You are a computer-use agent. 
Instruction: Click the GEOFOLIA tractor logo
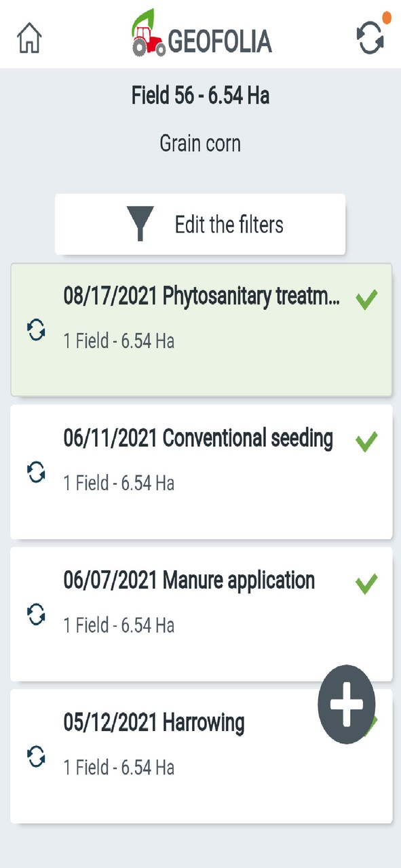(x=148, y=37)
